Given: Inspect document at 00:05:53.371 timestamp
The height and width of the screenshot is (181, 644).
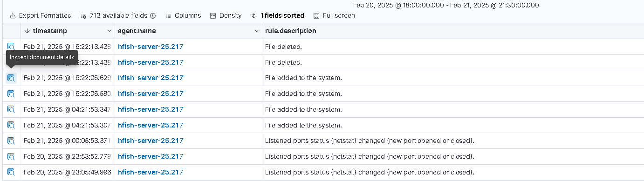Looking at the screenshot, I should pos(11,141).
